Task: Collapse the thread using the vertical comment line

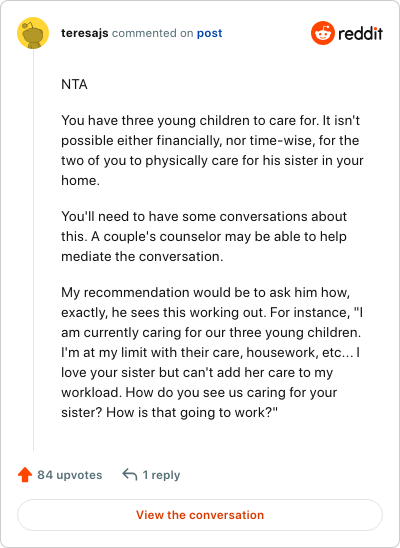Action: tap(34, 250)
